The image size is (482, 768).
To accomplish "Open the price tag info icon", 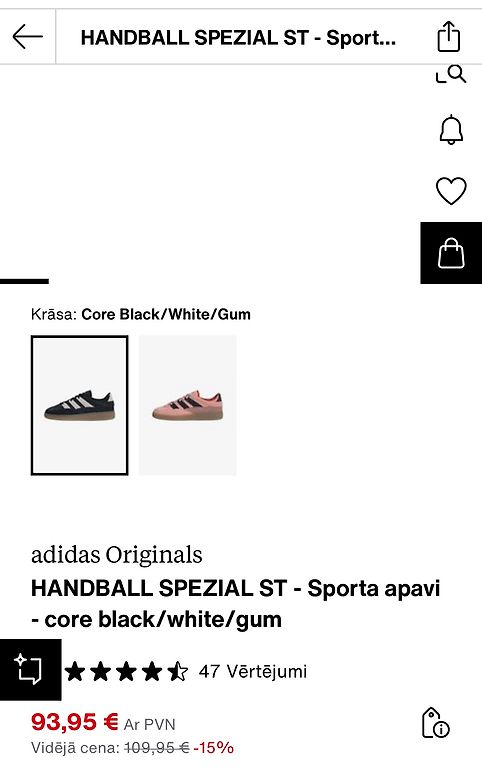I will pyautogui.click(x=435, y=722).
